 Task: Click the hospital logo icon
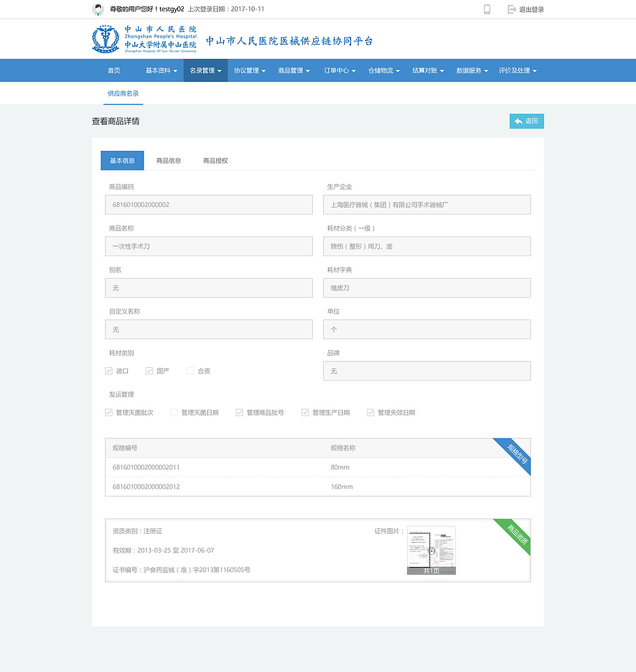coord(106,39)
